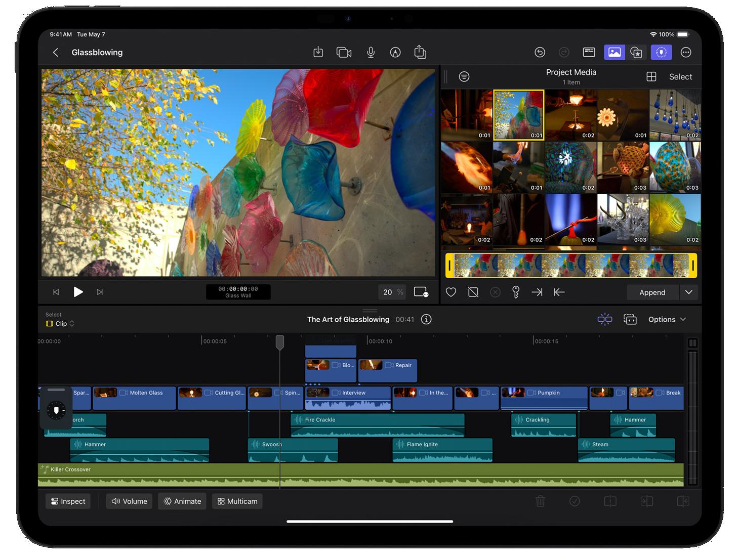Click the enable/disable clip checkmark icon
The image size is (736, 560).
tap(575, 501)
